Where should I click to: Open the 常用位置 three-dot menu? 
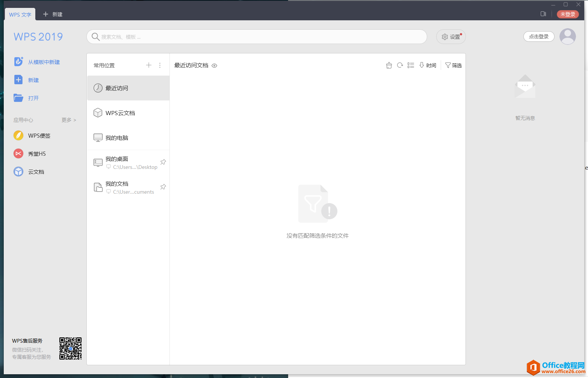[160, 65]
